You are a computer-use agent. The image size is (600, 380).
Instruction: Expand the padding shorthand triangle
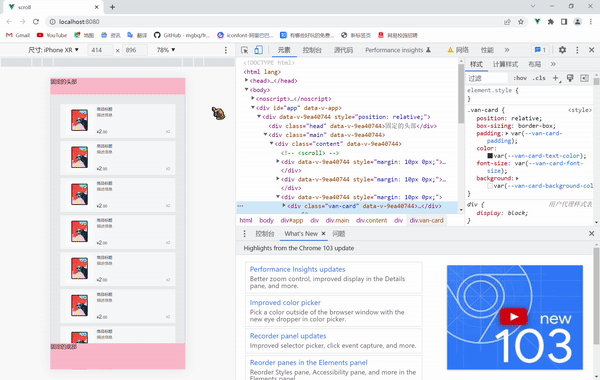click(507, 134)
